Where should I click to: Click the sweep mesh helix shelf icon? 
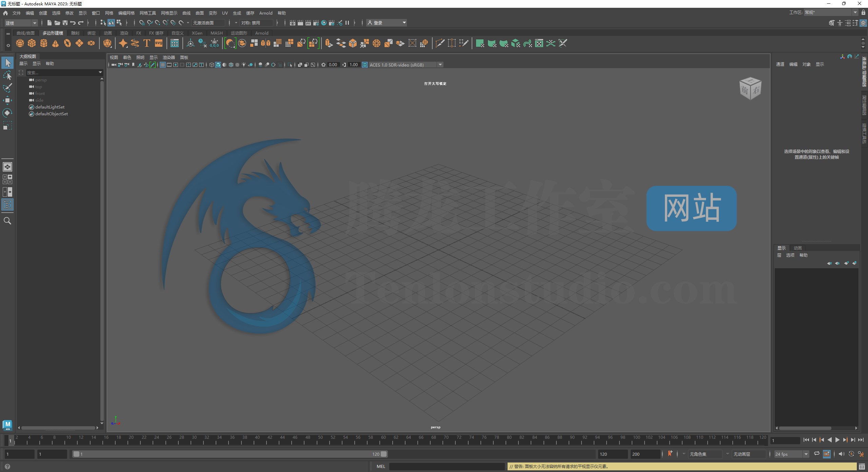point(135,43)
